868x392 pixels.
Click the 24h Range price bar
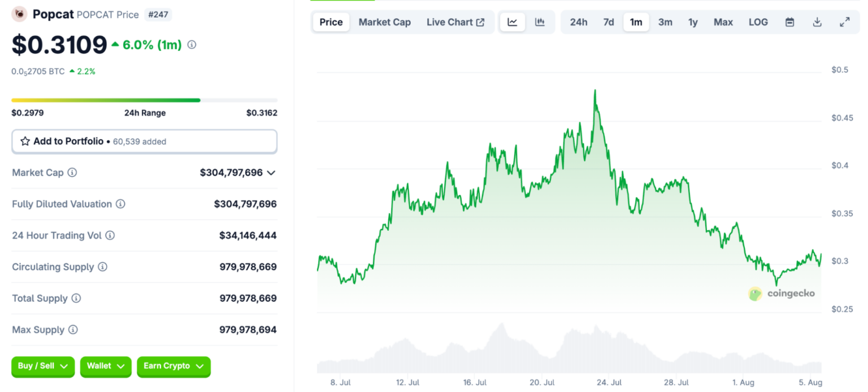tap(144, 100)
